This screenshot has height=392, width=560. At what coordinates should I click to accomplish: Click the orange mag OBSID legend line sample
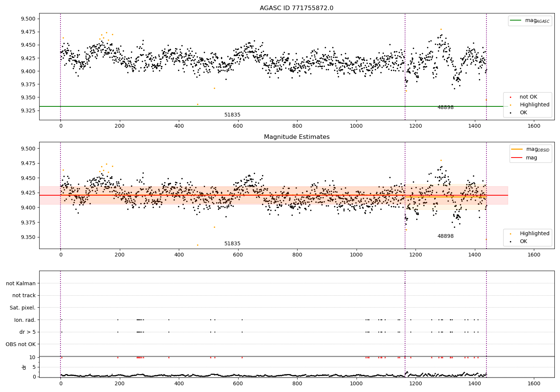coord(517,149)
